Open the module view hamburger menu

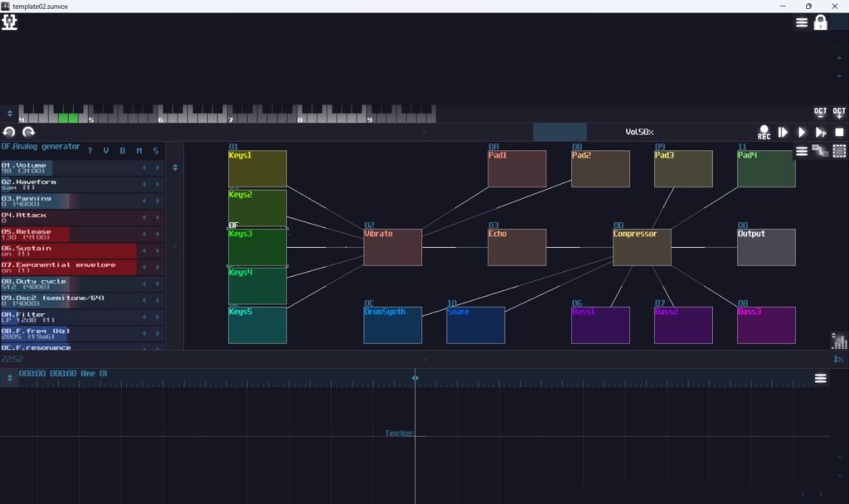coord(802,151)
